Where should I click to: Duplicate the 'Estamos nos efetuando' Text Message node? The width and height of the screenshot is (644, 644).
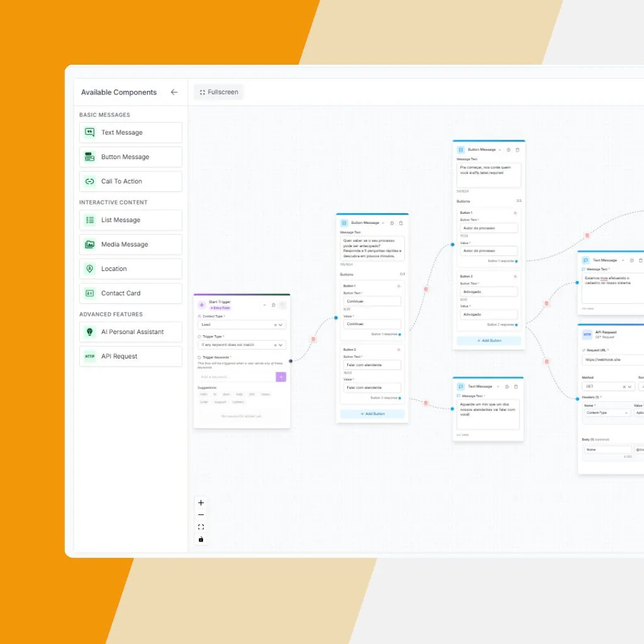pyautogui.click(x=631, y=260)
